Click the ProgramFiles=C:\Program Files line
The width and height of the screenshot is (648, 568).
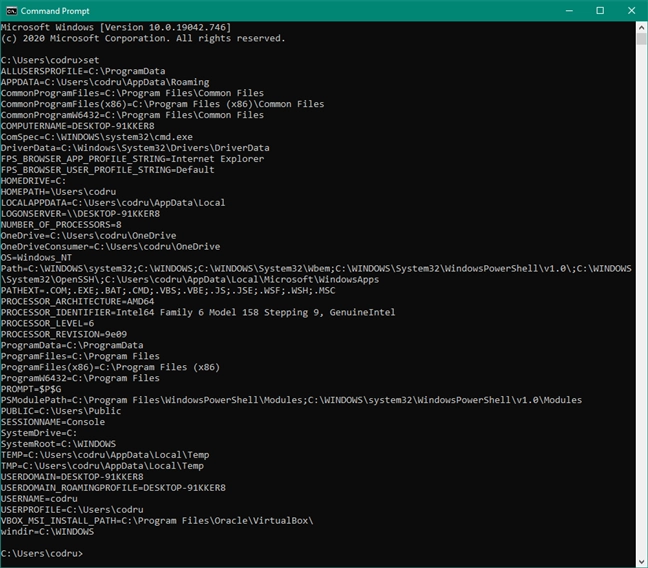click(80, 356)
